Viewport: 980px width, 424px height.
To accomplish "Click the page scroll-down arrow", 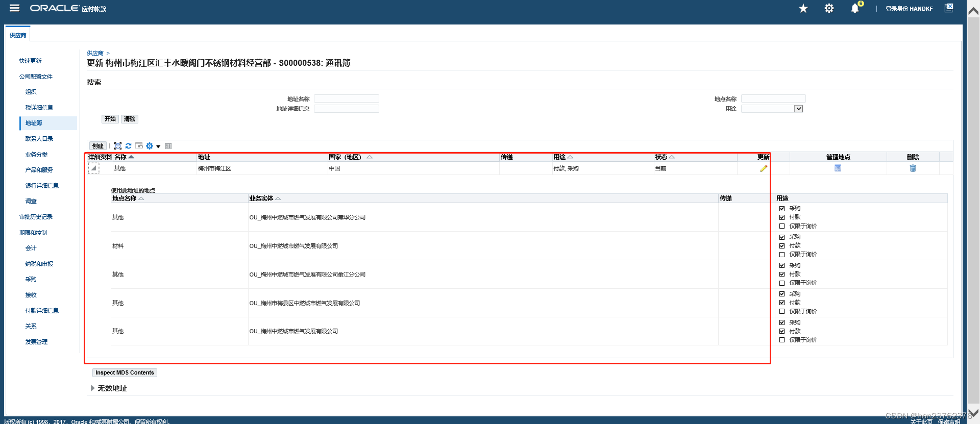I will pos(973,412).
